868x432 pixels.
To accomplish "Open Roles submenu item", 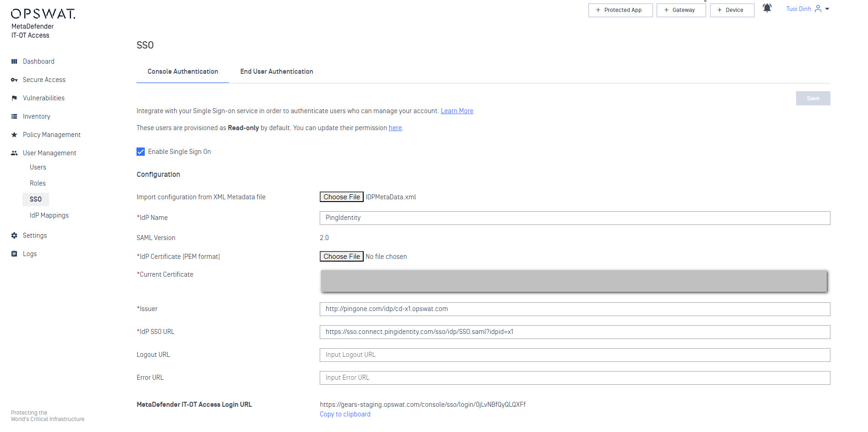I will point(38,183).
